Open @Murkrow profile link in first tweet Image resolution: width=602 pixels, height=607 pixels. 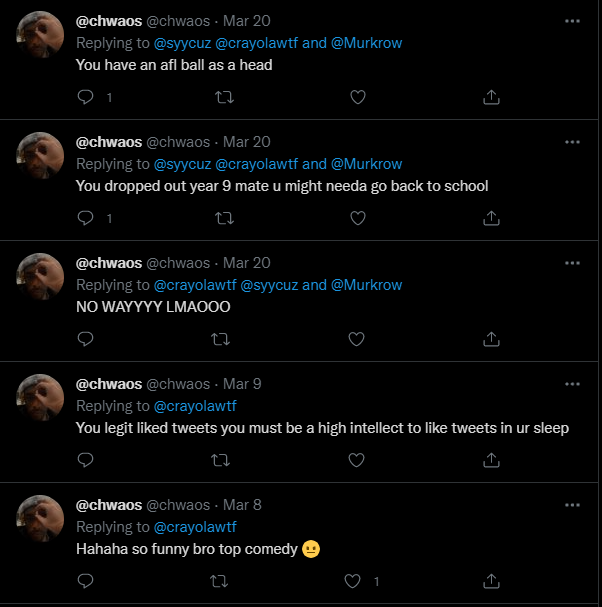tap(366, 43)
